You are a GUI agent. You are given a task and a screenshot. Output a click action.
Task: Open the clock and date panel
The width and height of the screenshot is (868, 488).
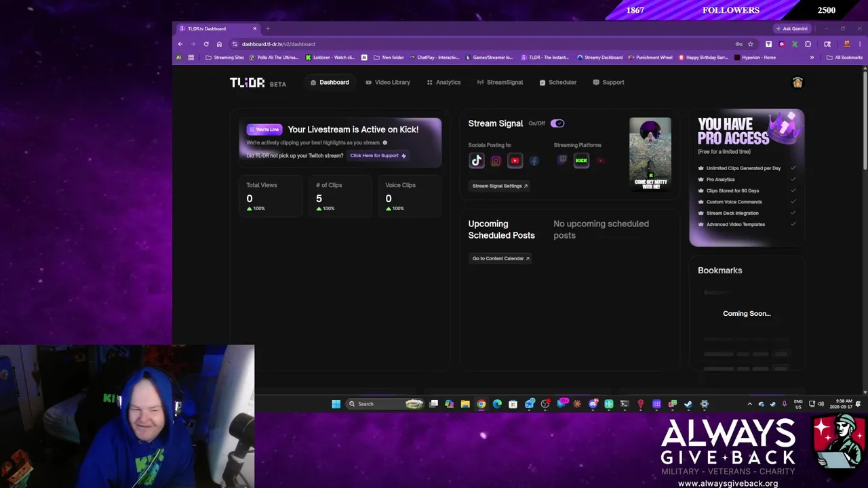pyautogui.click(x=842, y=404)
